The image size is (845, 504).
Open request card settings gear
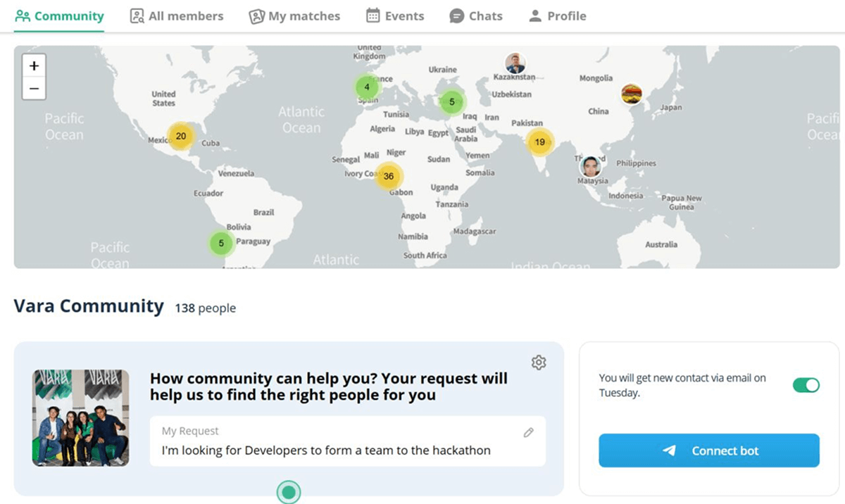539,363
